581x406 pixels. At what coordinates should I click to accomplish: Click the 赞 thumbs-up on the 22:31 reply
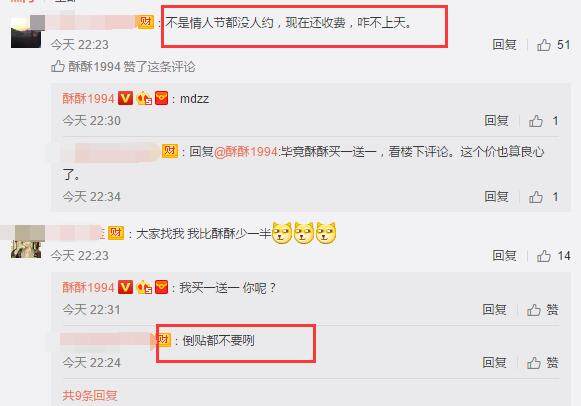pyautogui.click(x=534, y=310)
